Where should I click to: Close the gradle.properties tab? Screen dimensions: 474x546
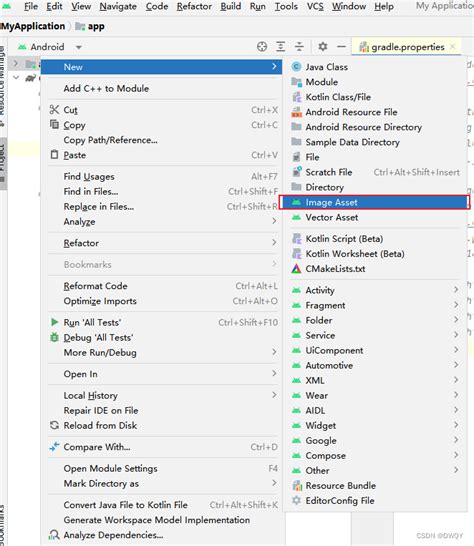tap(453, 47)
